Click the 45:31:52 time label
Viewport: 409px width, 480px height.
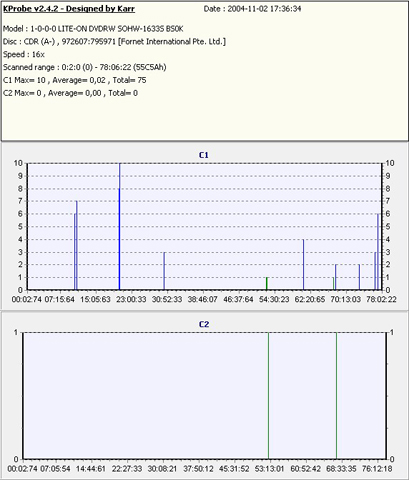click(234, 469)
